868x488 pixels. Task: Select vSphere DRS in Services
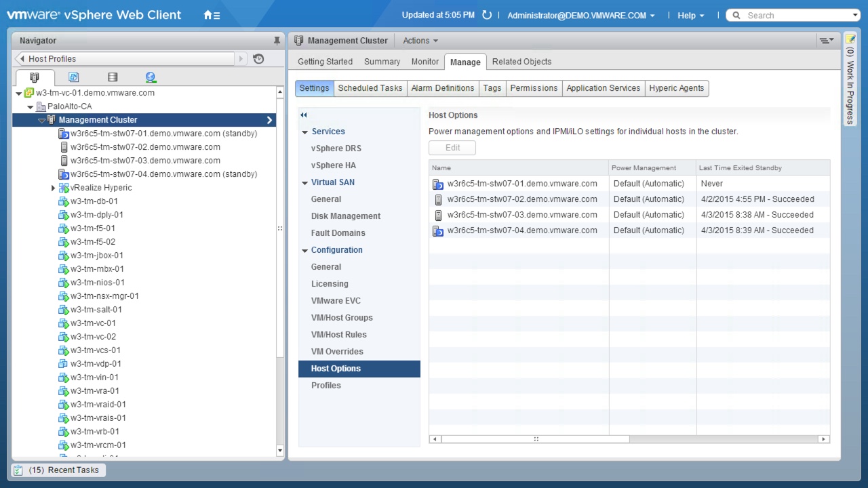[x=336, y=148]
